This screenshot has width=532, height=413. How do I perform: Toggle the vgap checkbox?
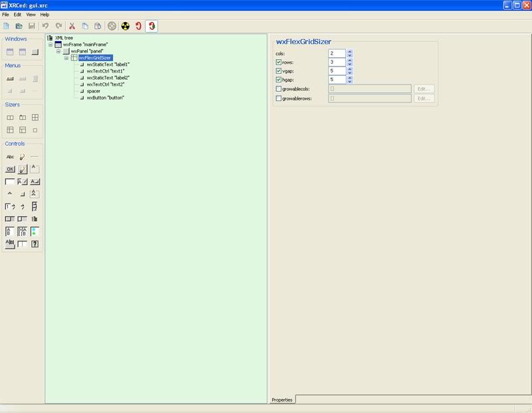pos(279,70)
